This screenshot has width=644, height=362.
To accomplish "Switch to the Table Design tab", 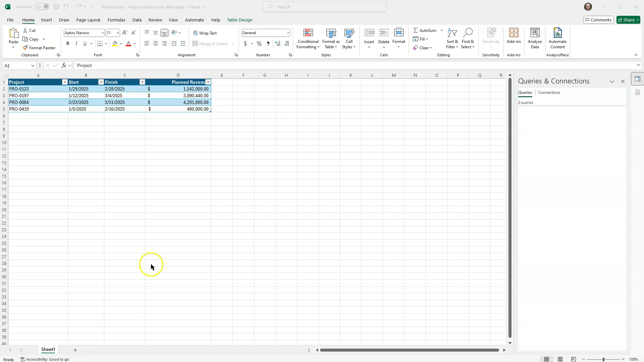I will (x=239, y=20).
